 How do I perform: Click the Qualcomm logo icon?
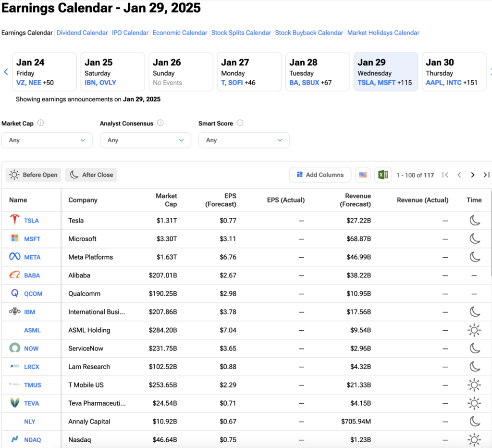pos(14,293)
